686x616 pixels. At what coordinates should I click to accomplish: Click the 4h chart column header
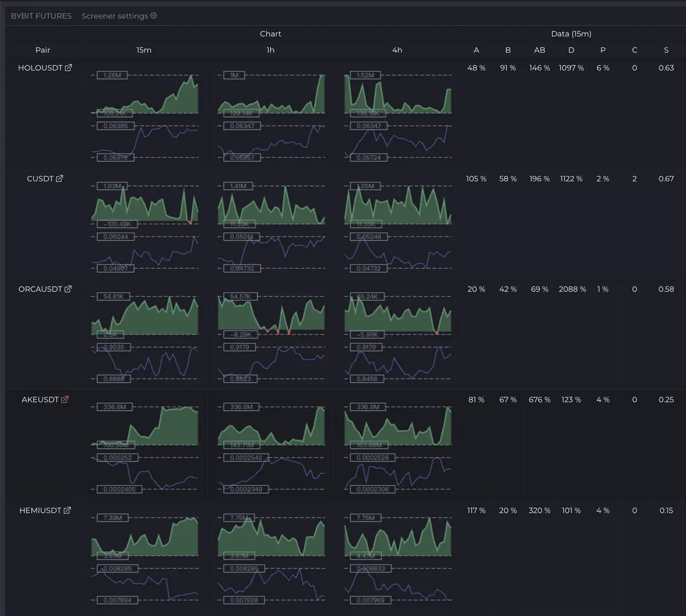tap(397, 50)
